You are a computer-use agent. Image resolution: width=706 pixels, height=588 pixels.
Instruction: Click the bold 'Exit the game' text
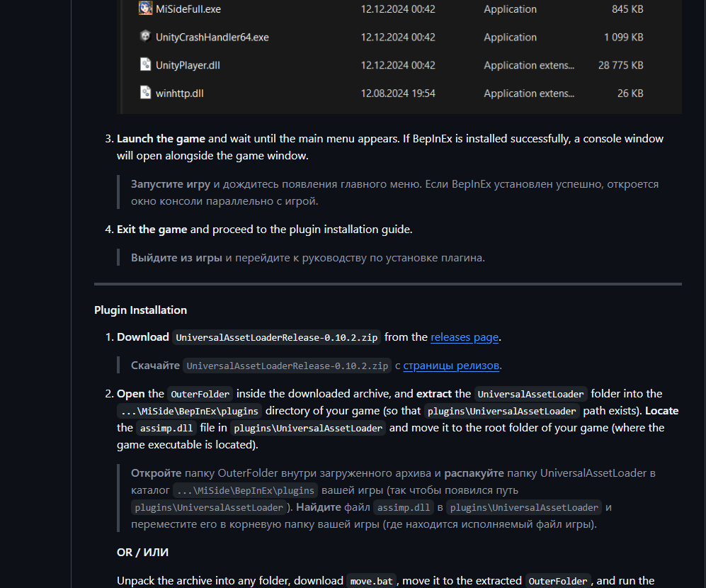[x=152, y=230]
